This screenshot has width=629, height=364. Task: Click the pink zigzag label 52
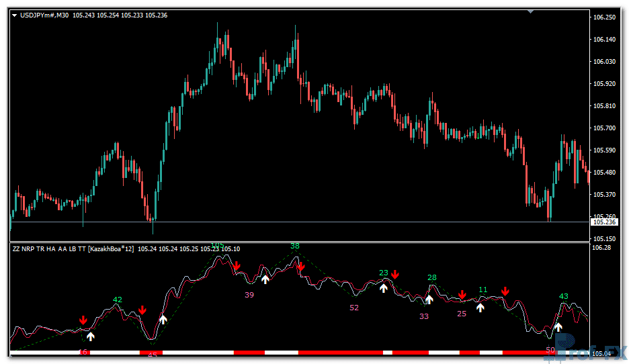tap(354, 308)
